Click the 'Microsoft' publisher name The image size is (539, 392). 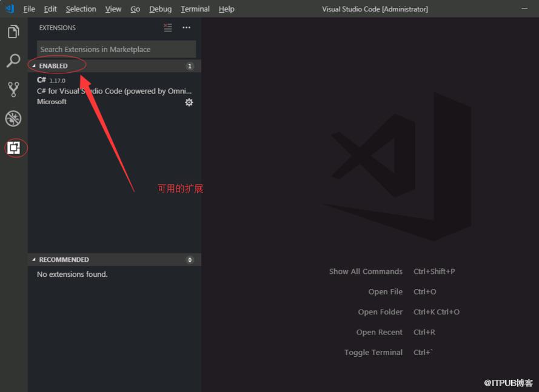(x=52, y=102)
